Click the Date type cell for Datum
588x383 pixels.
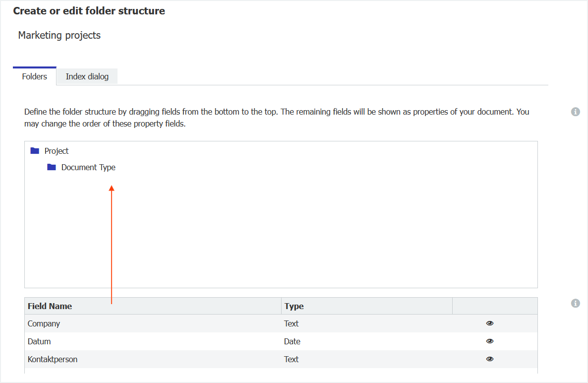pos(293,341)
